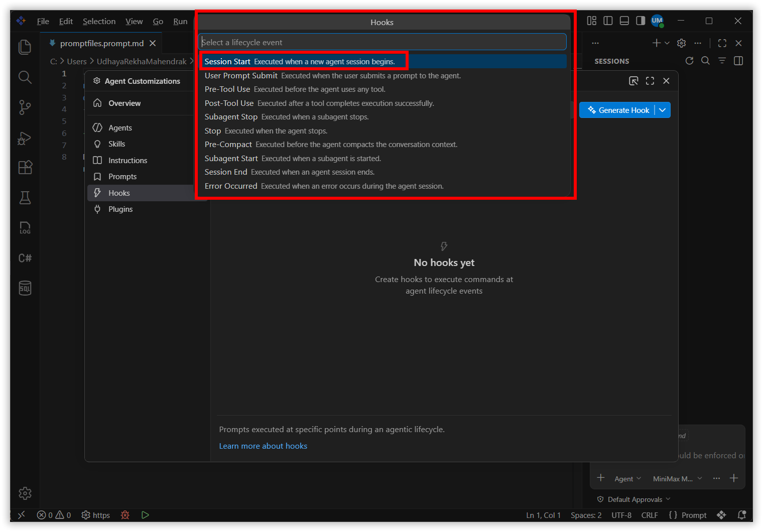763x532 pixels.
Task: Open the MiniMax model picker dropdown
Action: pos(677,479)
